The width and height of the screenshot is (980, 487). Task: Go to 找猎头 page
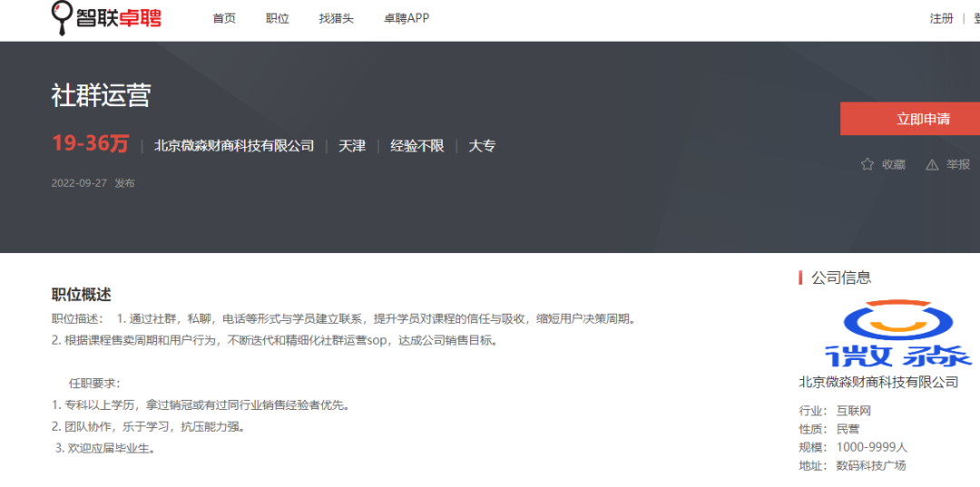point(337,19)
